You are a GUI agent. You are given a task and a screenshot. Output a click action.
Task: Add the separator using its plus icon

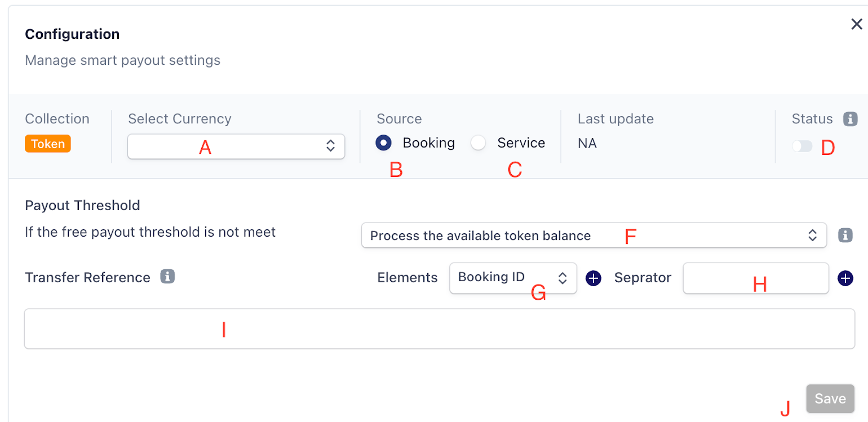click(845, 278)
